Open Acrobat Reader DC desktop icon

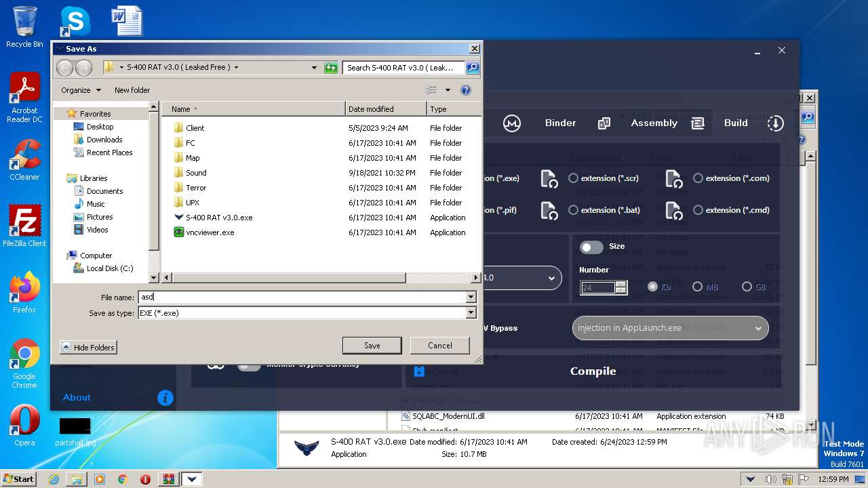(x=24, y=98)
